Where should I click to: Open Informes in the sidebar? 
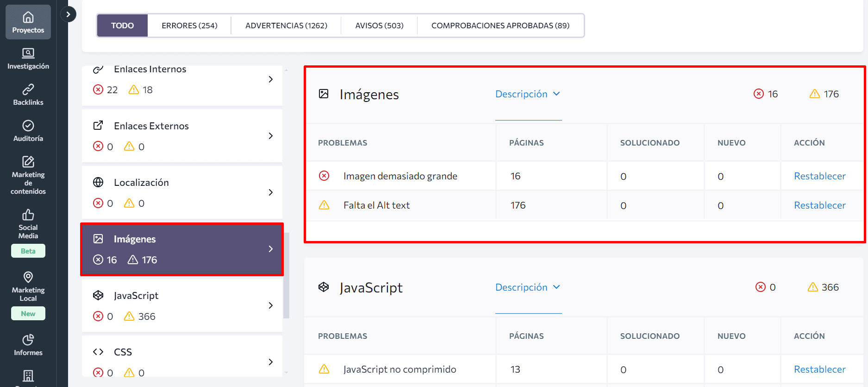pyautogui.click(x=28, y=345)
